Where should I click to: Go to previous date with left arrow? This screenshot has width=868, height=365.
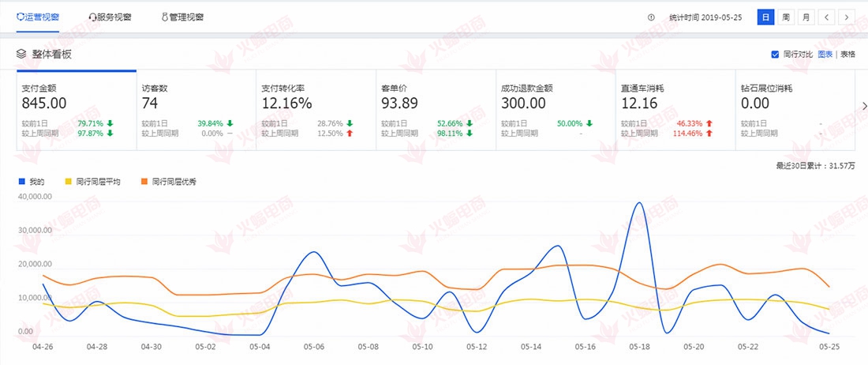pyautogui.click(x=826, y=17)
